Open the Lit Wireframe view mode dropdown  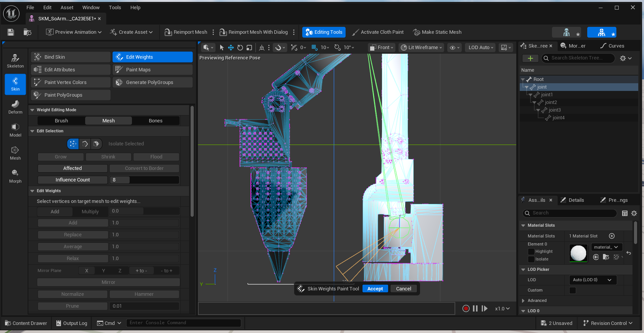pos(421,48)
